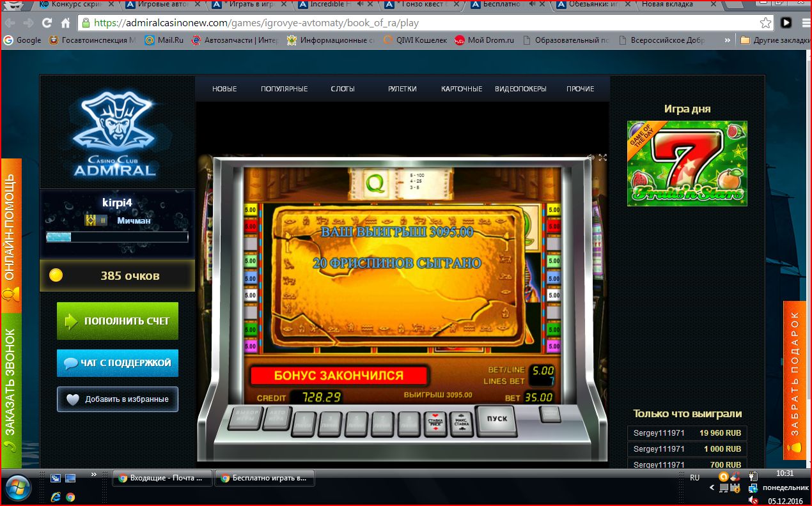Click the Бонус закончился red banner

tap(338, 376)
